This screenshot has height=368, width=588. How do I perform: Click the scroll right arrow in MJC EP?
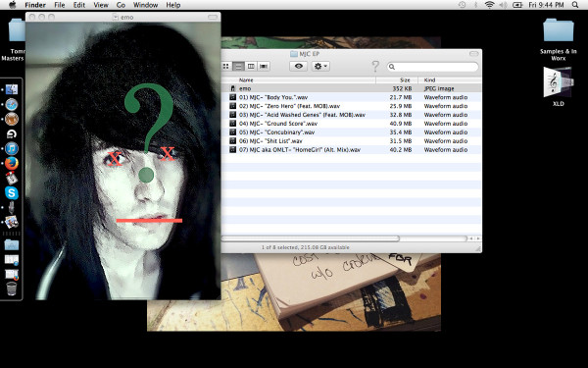click(x=478, y=238)
